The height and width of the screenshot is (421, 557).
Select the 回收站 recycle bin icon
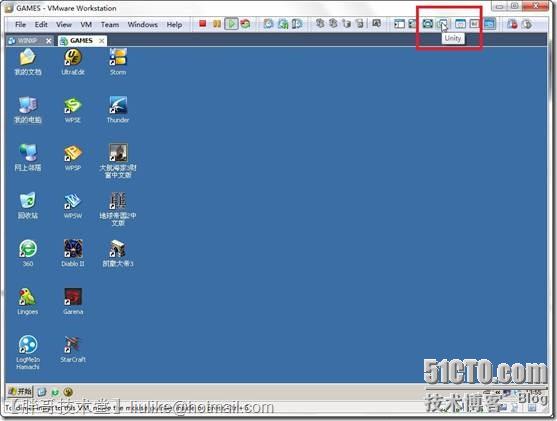point(28,205)
